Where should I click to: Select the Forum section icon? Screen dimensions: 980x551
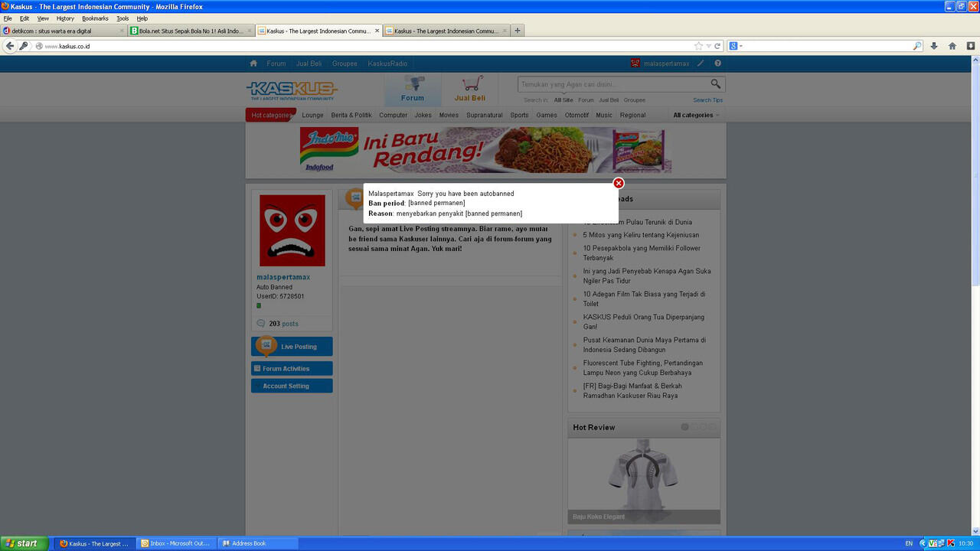(413, 90)
